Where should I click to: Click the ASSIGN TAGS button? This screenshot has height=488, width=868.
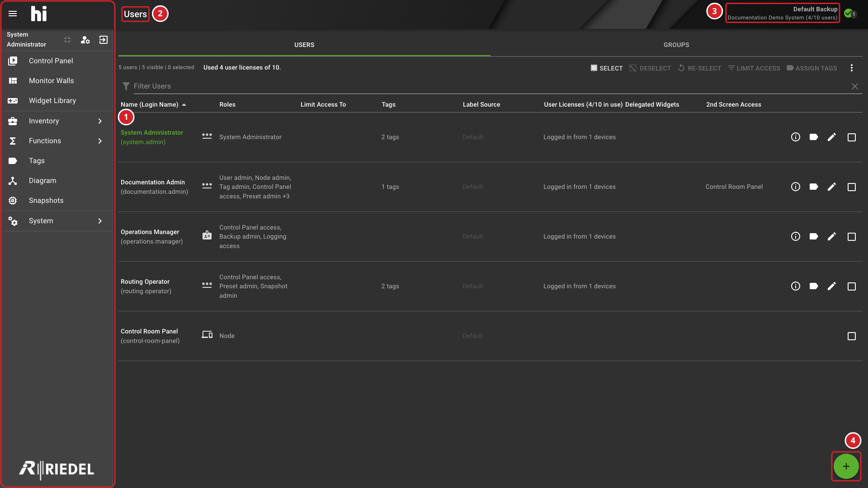[811, 68]
